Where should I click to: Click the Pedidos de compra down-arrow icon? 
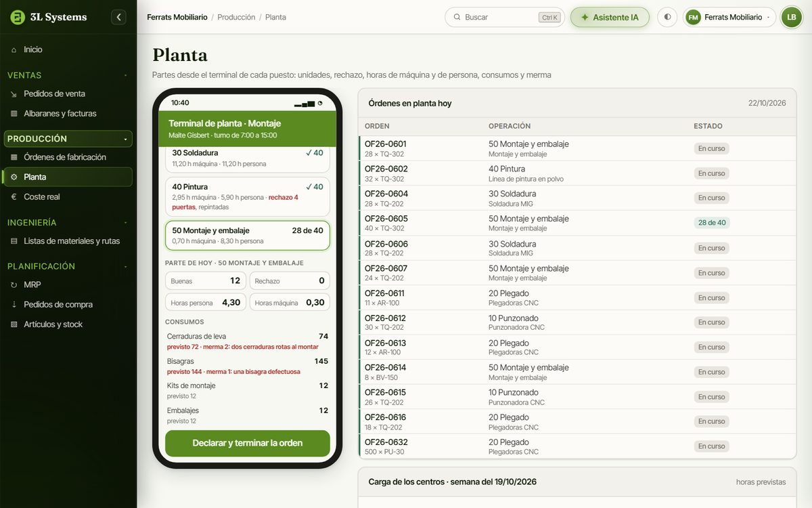(x=14, y=304)
